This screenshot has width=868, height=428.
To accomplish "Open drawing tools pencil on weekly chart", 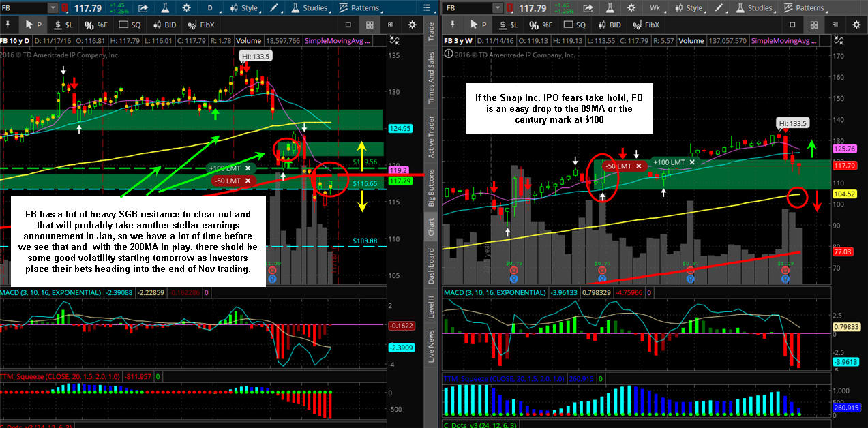I will coord(719,8).
